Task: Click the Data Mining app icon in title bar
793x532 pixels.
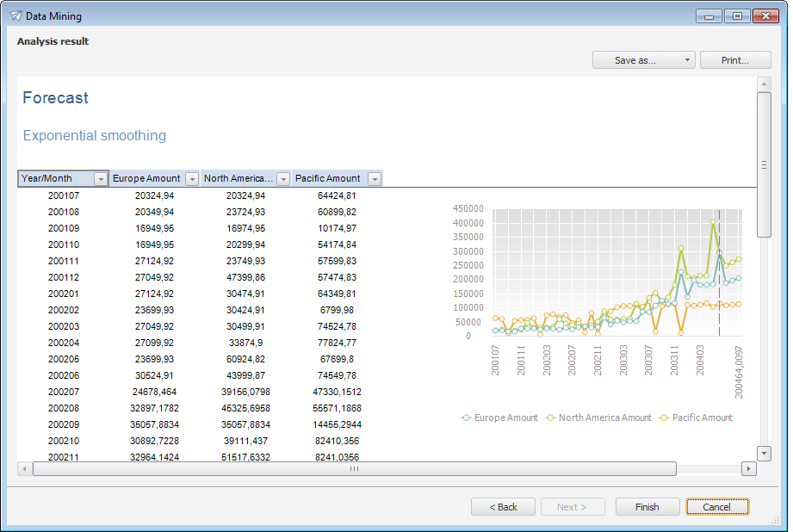Action: click(15, 15)
